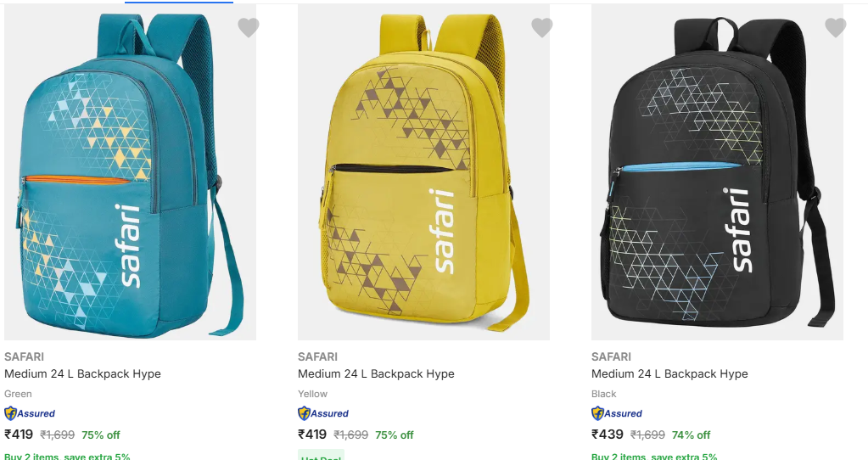Open the backpack title above the Black label

669,373
